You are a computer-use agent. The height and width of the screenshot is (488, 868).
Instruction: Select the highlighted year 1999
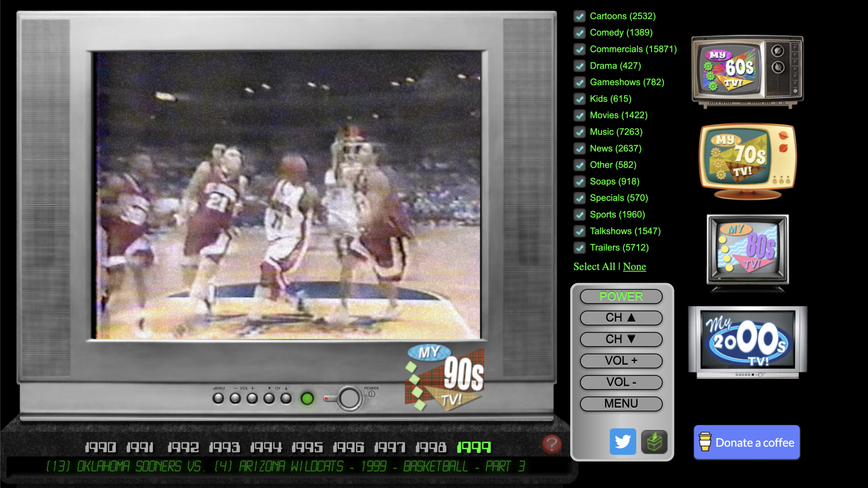474,447
